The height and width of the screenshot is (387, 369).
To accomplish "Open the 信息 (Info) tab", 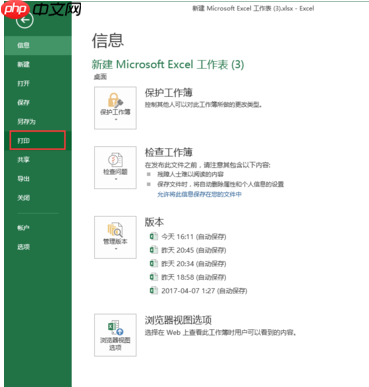I will [x=38, y=45].
